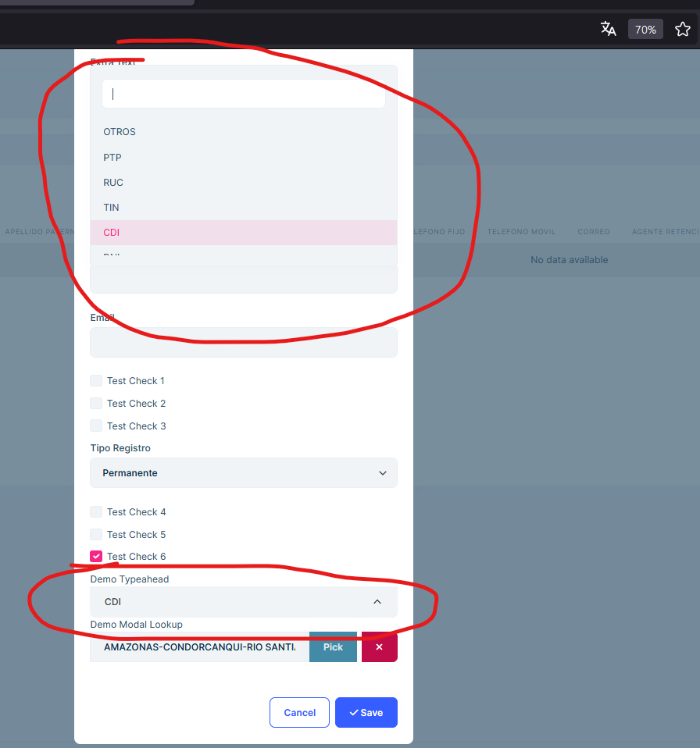Click the Cancel button
The height and width of the screenshot is (748, 700).
tap(299, 713)
